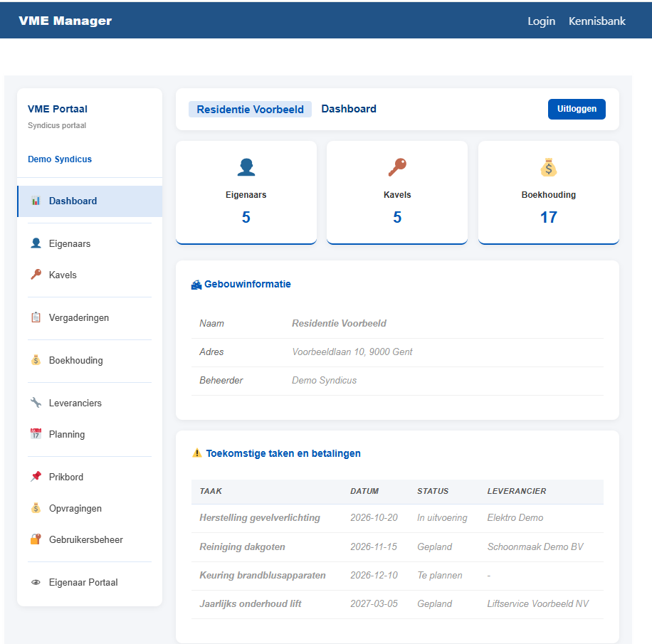652x644 pixels.
Task: Open the Kennisbank link
Action: [596, 21]
